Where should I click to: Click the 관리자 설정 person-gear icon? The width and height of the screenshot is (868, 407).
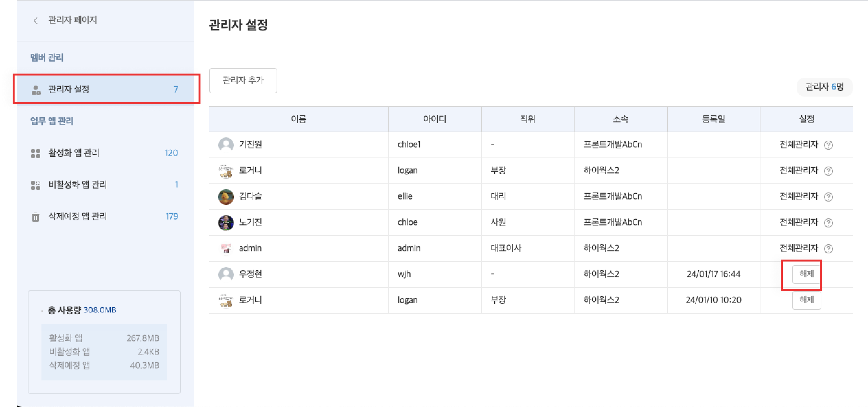coord(36,90)
